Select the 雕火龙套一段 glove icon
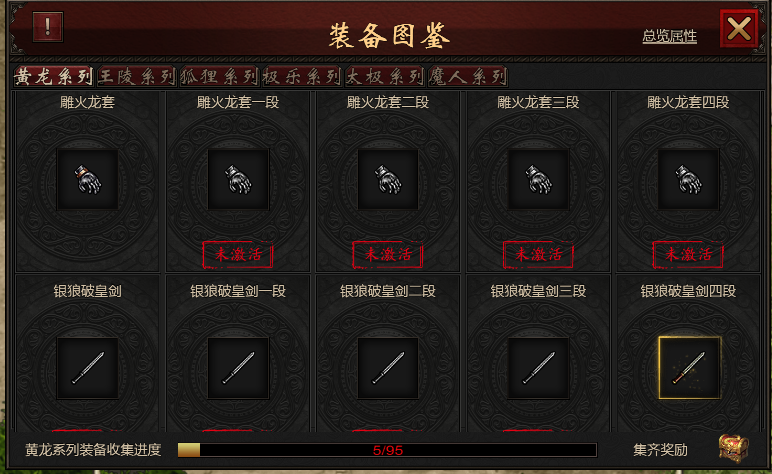Image resolution: width=772 pixels, height=474 pixels. (x=238, y=180)
